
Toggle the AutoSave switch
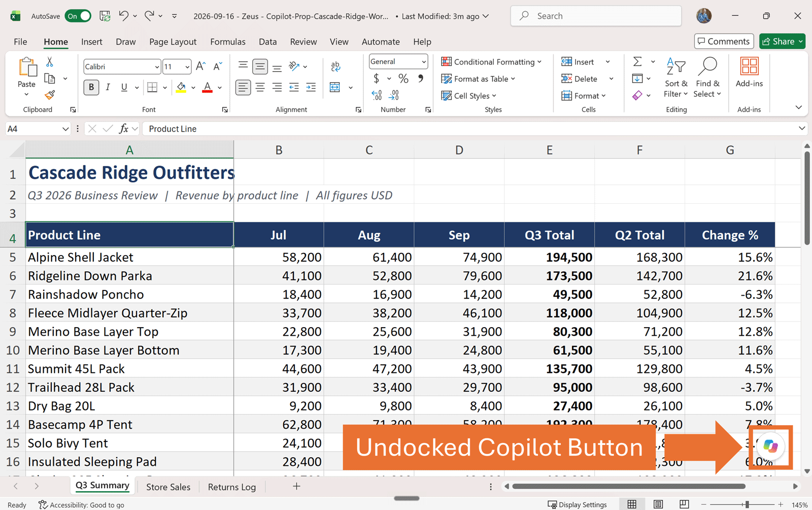[78, 16]
